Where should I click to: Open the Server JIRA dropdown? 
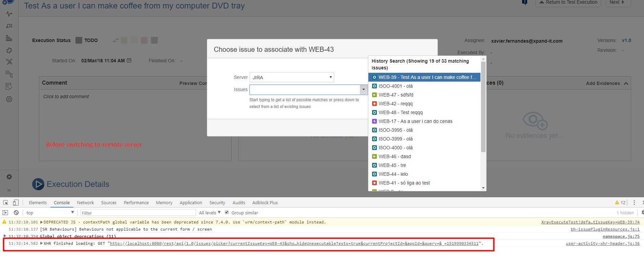(292, 77)
